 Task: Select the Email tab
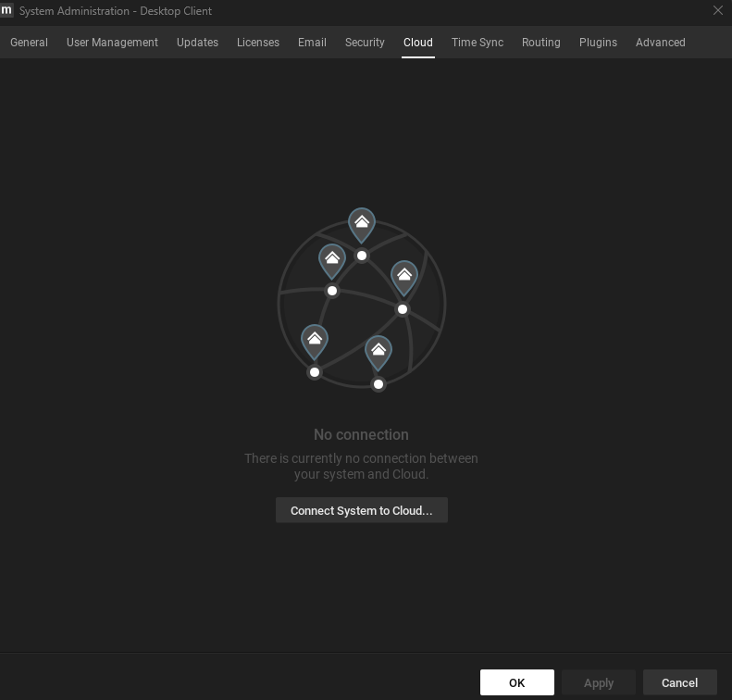(312, 43)
